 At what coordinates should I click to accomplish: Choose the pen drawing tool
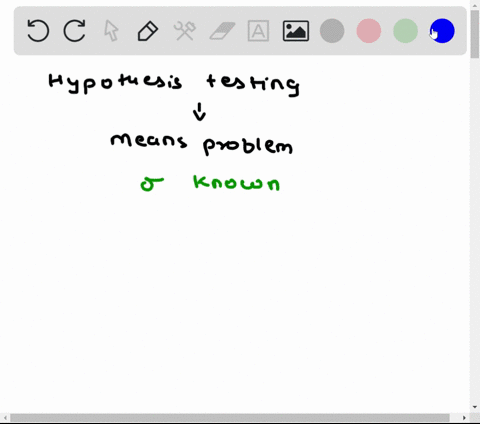click(x=148, y=31)
